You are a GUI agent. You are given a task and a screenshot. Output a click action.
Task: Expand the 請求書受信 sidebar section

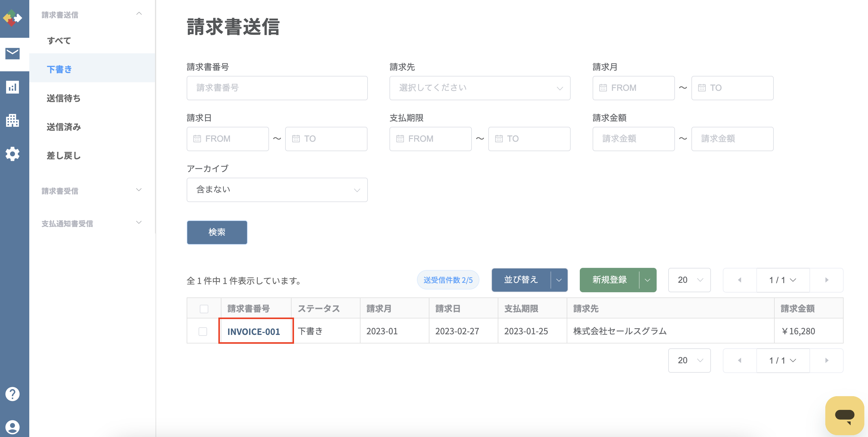coord(139,190)
